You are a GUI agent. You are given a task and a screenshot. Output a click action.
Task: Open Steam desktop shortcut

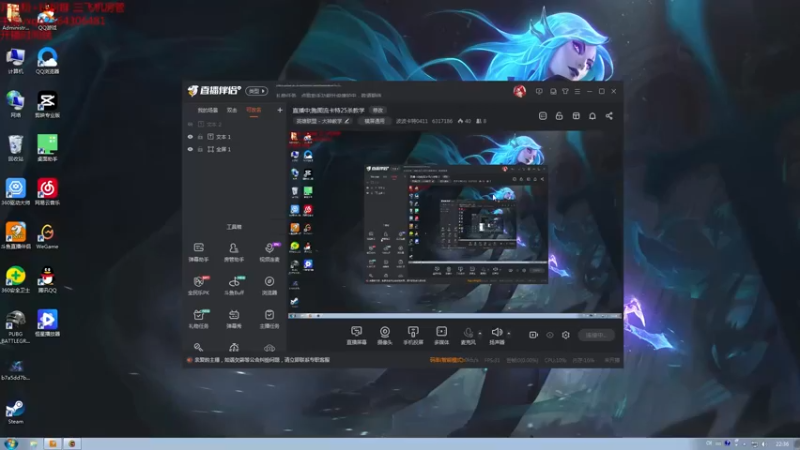coord(15,412)
